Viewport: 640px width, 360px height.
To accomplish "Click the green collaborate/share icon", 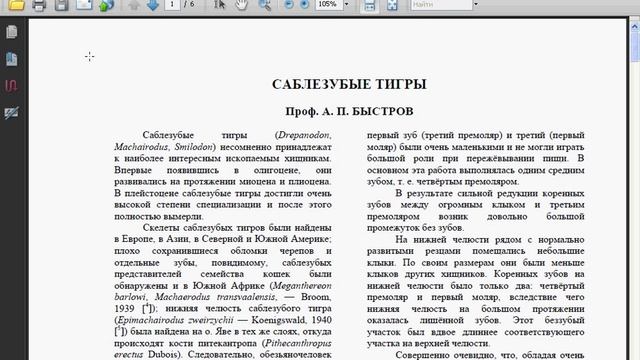I will pyautogui.click(x=106, y=5).
